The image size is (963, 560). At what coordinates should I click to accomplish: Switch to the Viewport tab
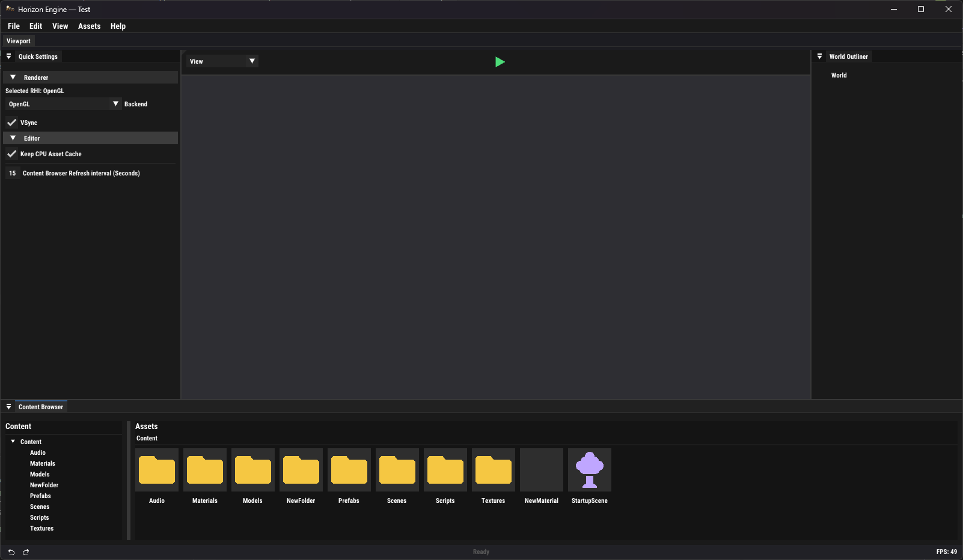pos(19,41)
